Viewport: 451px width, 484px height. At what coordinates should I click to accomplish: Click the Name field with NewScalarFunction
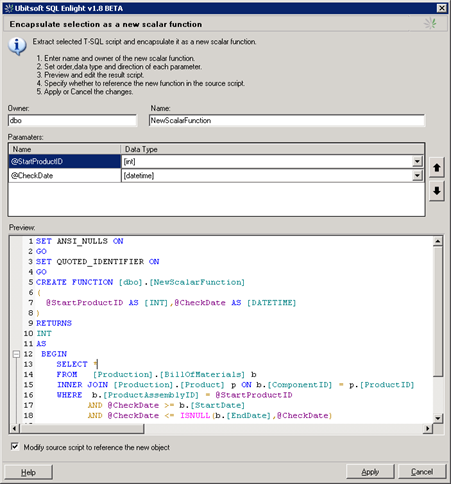(287, 120)
